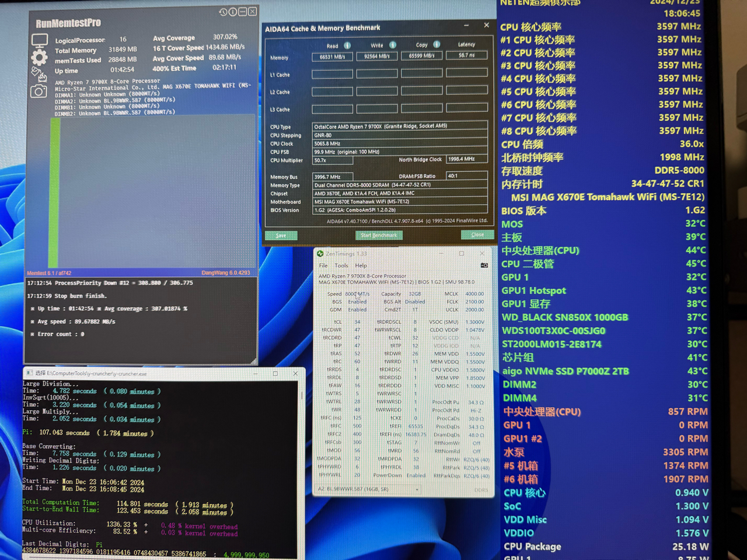747x560 pixels.
Task: Click the camera screenshot icon in RunMemtestPro
Action: pyautogui.click(x=39, y=89)
